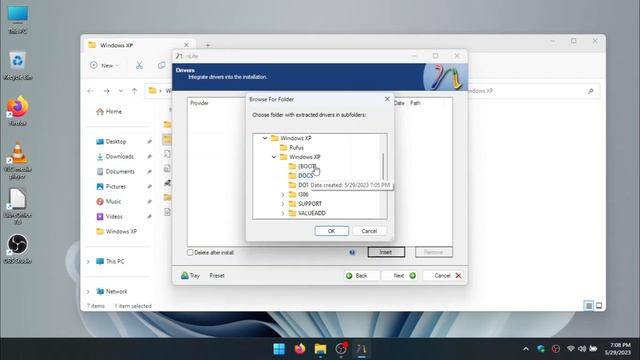The width and height of the screenshot is (640, 360).
Task: Click the pin icon beside Downloads
Action: tap(149, 157)
